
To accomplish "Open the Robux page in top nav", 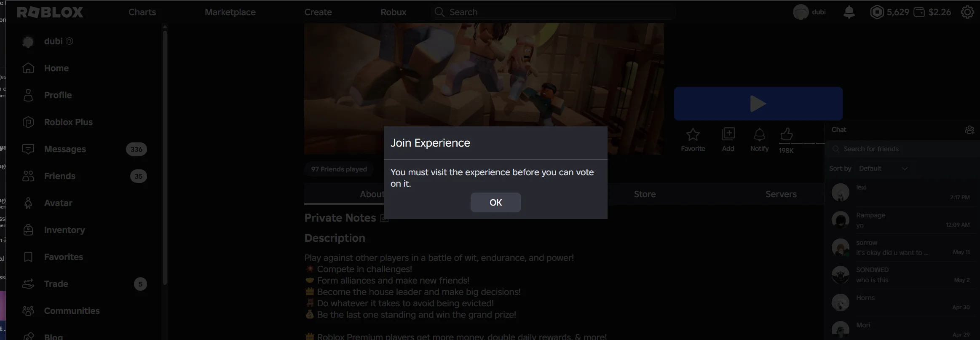I will coord(393,12).
